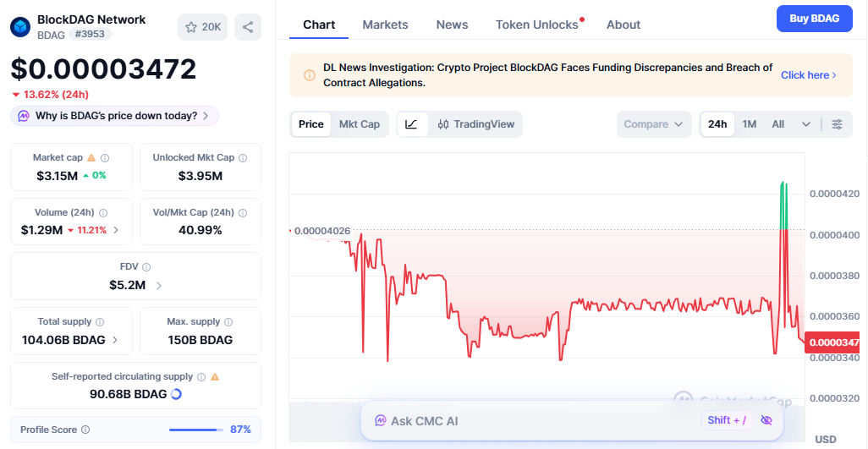This screenshot has height=449, width=868.
Task: Click the 87% profile score value
Action: [240, 430]
